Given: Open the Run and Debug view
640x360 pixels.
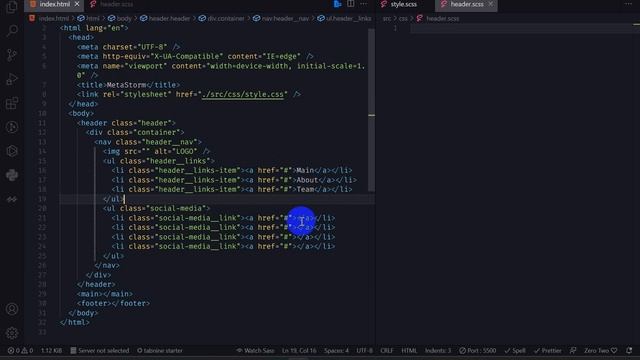Looking at the screenshot, I should click(x=12, y=79).
